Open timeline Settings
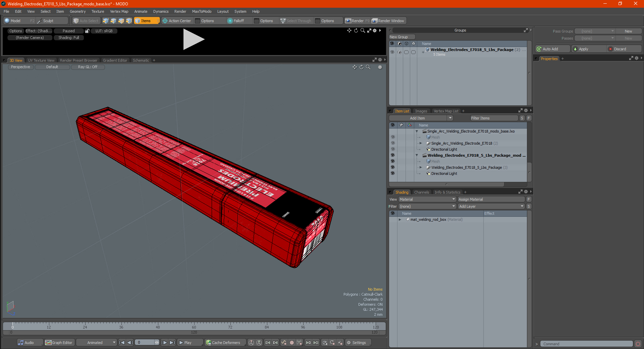The height and width of the screenshot is (349, 644). [x=358, y=343]
